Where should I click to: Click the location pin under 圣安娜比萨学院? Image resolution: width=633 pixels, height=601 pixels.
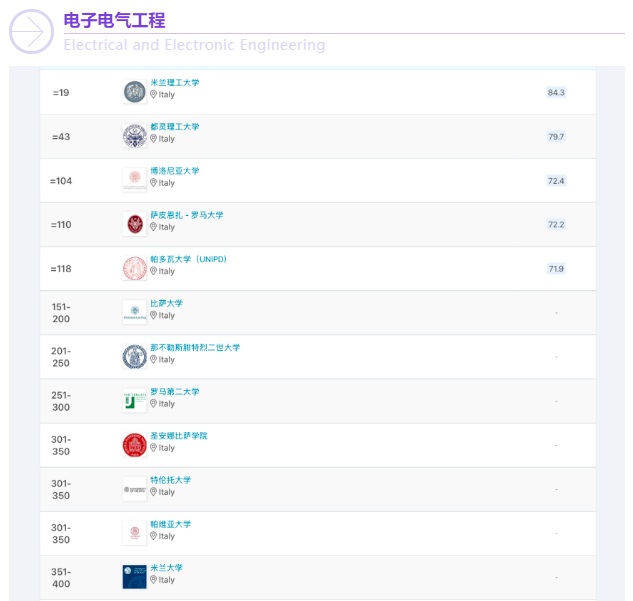(153, 448)
